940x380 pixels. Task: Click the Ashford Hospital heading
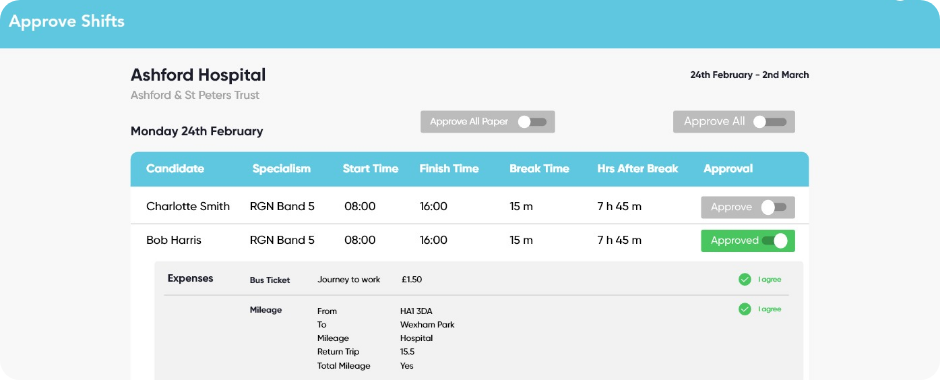click(x=198, y=76)
